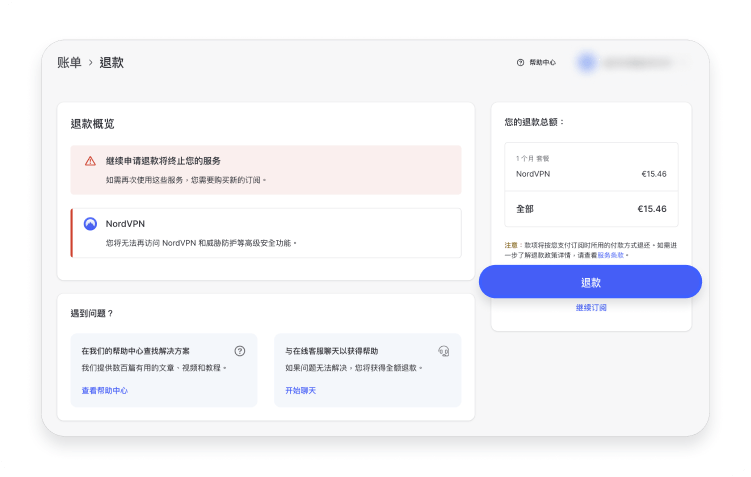The width and height of the screenshot is (751, 477).
Task: Select the 与在线客服聊天以获得帮助 card
Action: 367,370
